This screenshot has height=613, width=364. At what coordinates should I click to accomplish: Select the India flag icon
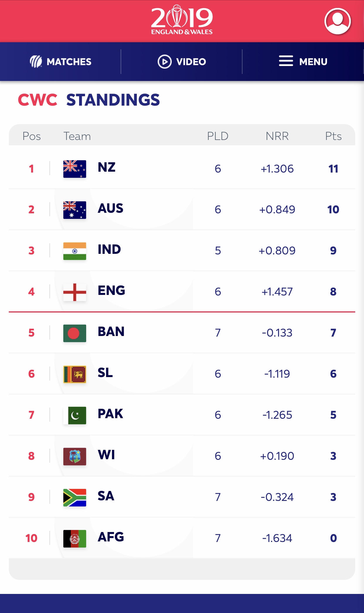pos(75,251)
